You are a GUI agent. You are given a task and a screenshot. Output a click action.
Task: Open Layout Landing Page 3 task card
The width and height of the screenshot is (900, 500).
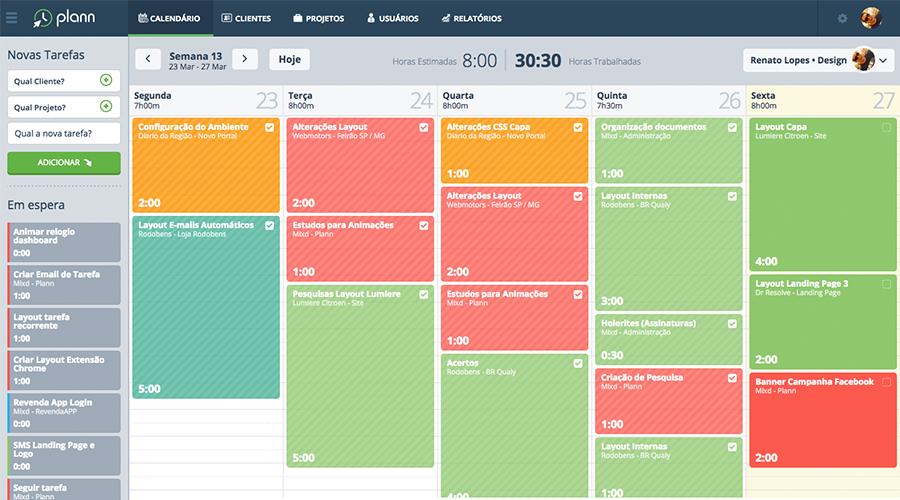(823, 322)
